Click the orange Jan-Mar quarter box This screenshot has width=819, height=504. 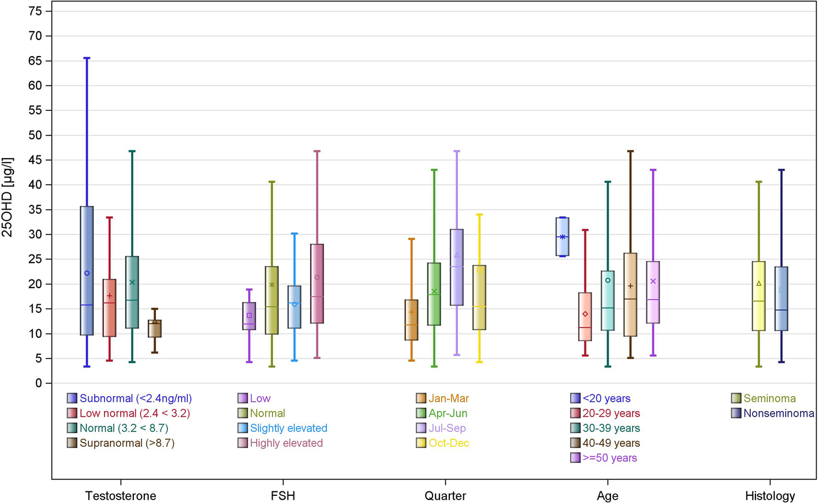(x=411, y=320)
